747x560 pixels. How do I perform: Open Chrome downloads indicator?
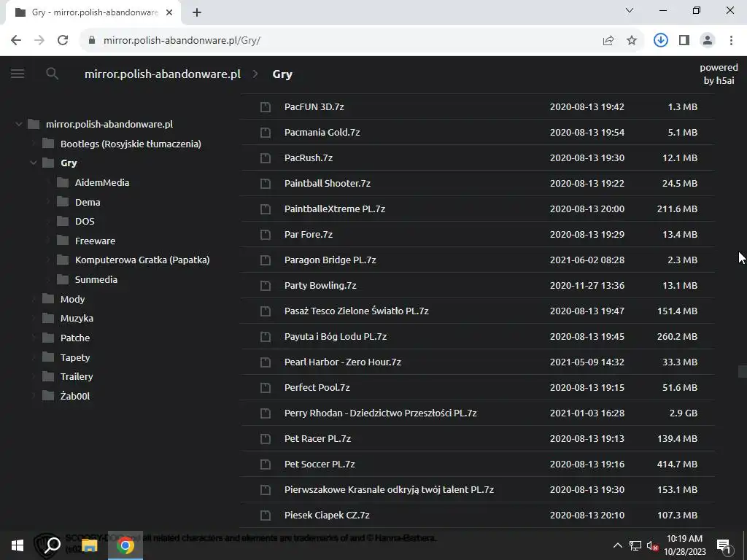(660, 41)
